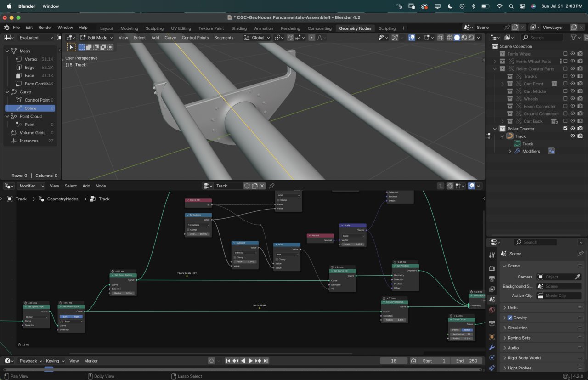This screenshot has height=380, width=588.
Task: Open the Output properties printer tab
Action: [492, 279]
